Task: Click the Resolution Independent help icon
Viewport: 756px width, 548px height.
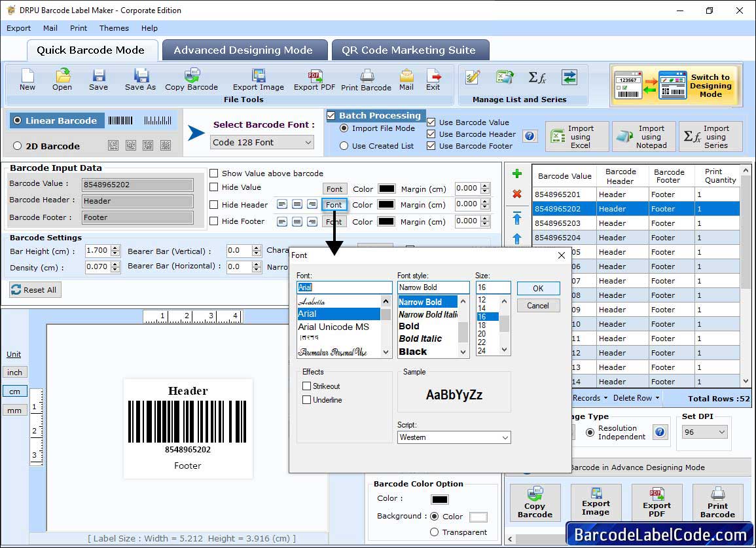Action: [660, 431]
